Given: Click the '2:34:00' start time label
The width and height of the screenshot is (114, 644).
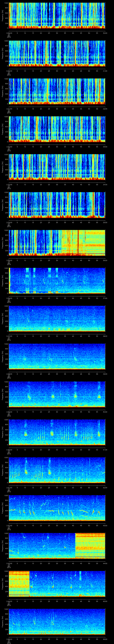Looking at the screenshot, I should coord(9,223).
